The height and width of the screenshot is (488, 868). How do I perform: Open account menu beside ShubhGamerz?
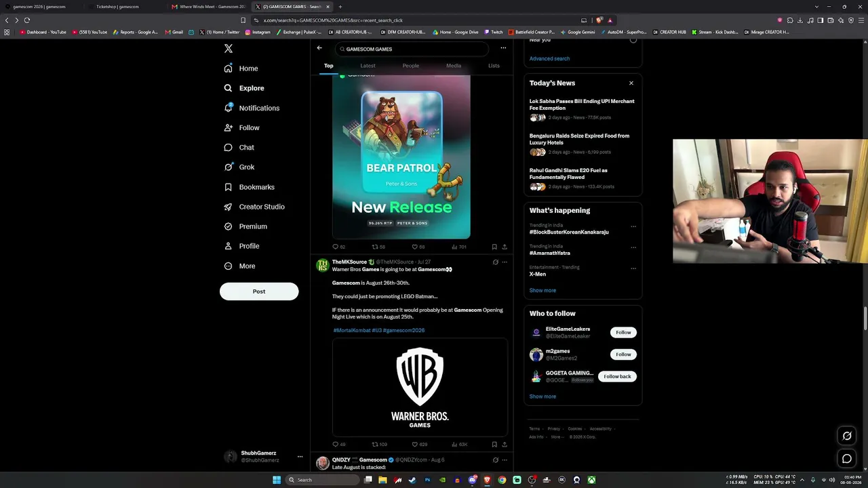[300, 457]
